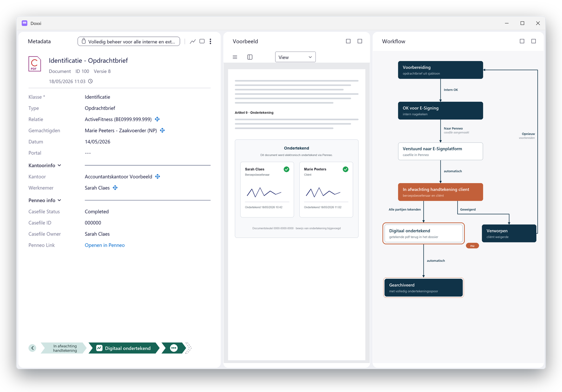Click the ellipsis next-steps button in status bar
Viewport: 562px width, 392px height.
click(x=174, y=348)
